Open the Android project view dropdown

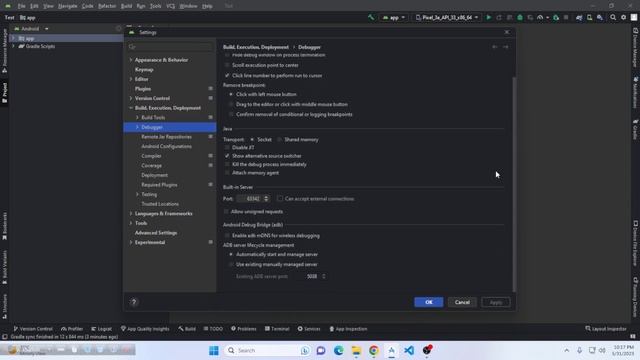(31, 29)
